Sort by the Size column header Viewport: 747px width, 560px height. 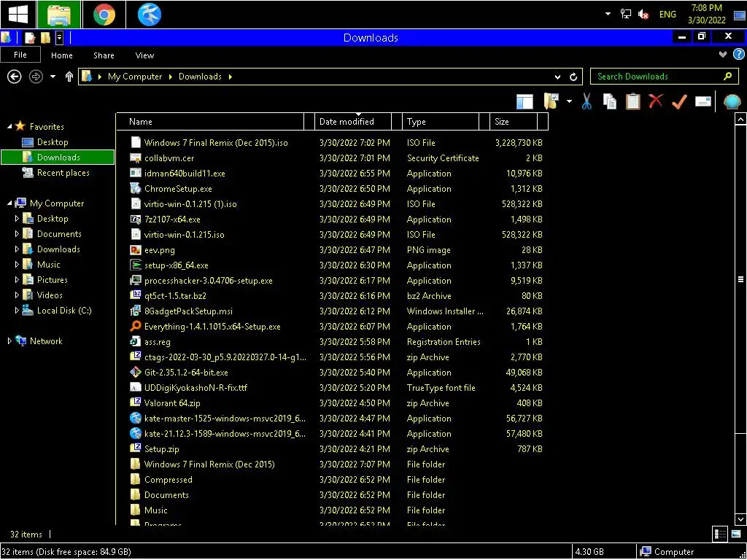514,122
